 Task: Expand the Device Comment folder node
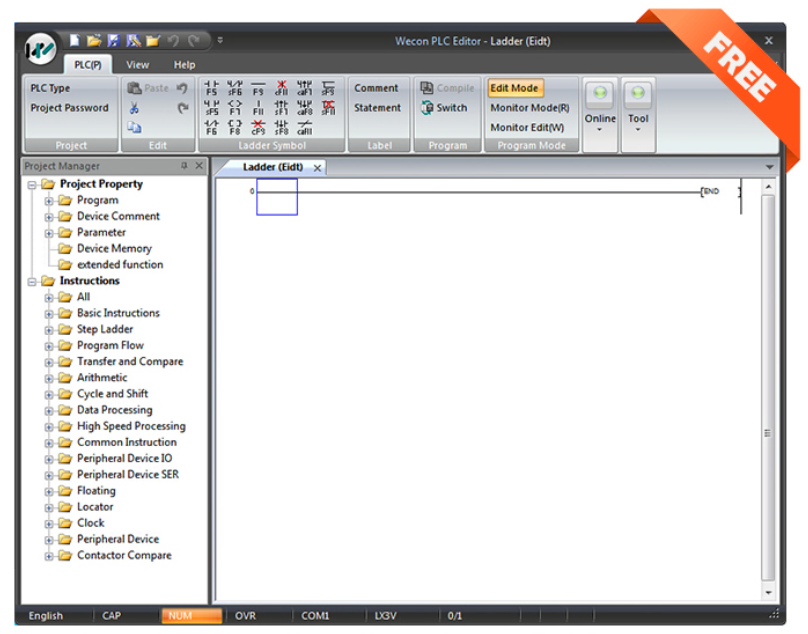click(48, 217)
